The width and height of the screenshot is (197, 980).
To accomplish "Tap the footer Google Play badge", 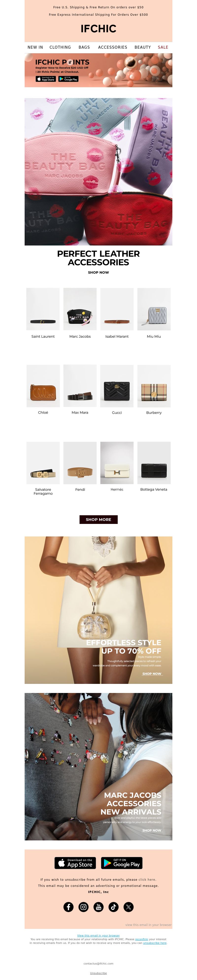I will (x=122, y=863).
